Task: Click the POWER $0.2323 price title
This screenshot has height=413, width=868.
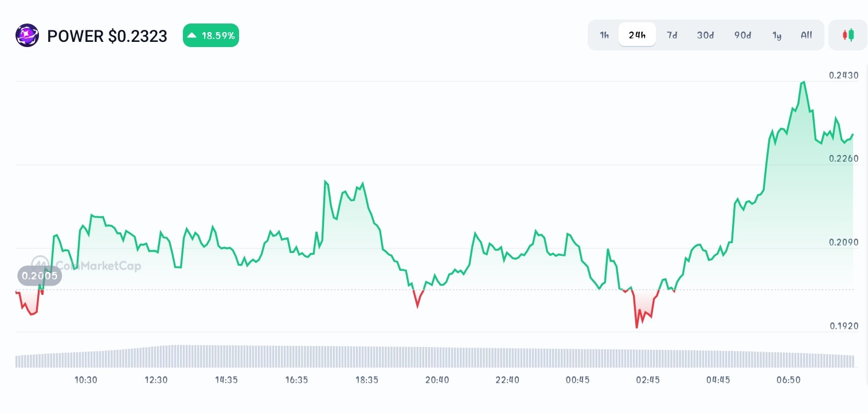Action: [x=107, y=36]
